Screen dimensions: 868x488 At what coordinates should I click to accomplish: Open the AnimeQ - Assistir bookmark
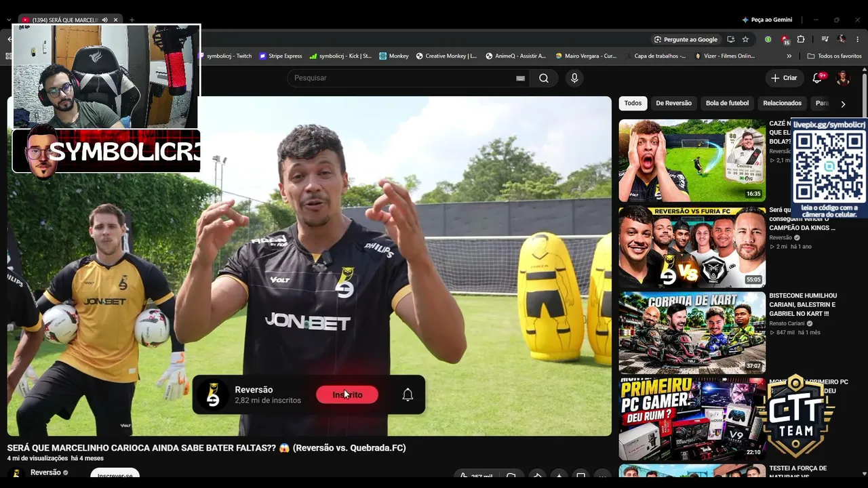click(515, 56)
